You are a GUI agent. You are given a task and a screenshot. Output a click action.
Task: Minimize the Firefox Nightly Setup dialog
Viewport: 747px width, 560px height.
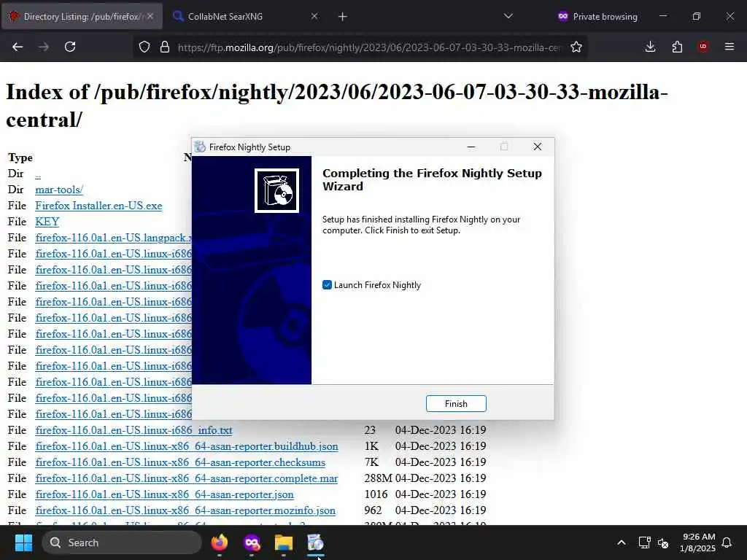tap(471, 147)
